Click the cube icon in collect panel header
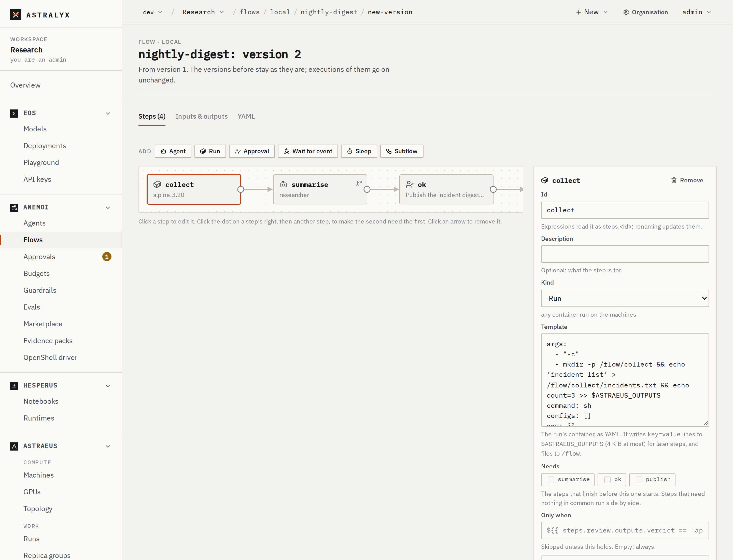Image resolution: width=733 pixels, height=560 pixels. coord(545,180)
